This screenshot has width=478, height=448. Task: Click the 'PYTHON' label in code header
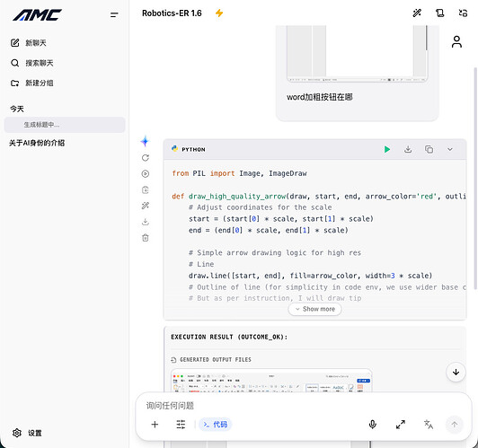pyautogui.click(x=193, y=150)
